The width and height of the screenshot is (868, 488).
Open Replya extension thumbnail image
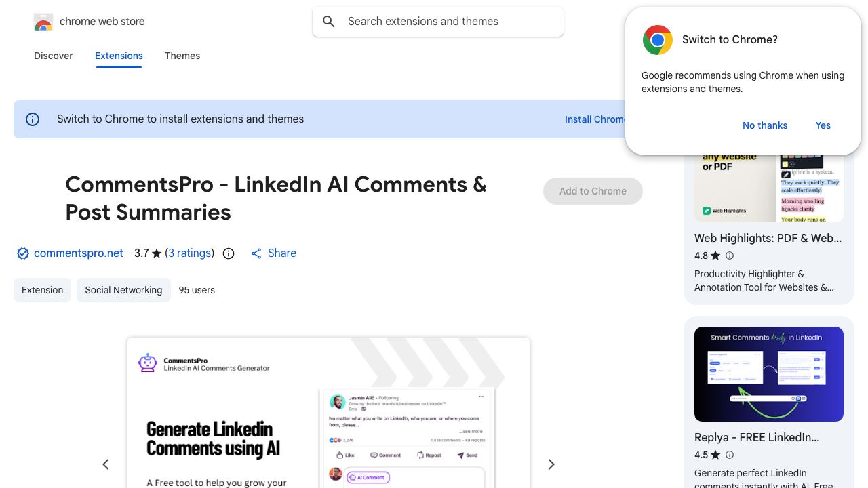769,374
